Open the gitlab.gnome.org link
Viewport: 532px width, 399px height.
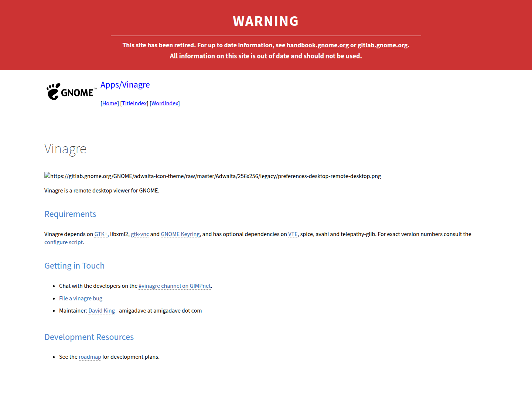(x=382, y=45)
